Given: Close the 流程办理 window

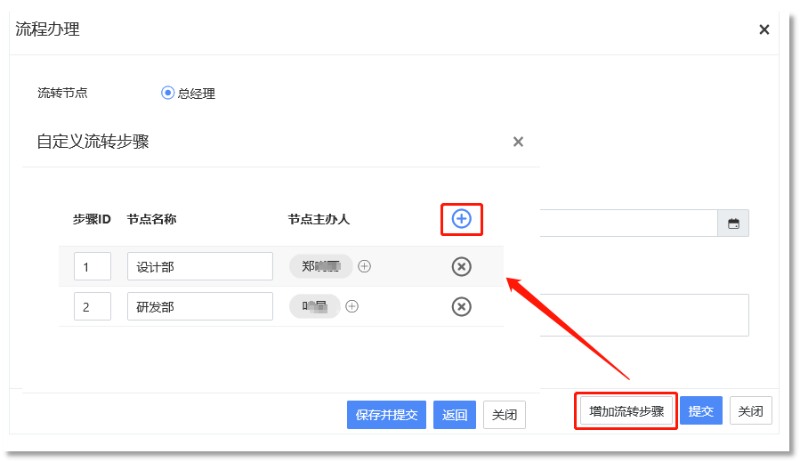Looking at the screenshot, I should (x=764, y=30).
